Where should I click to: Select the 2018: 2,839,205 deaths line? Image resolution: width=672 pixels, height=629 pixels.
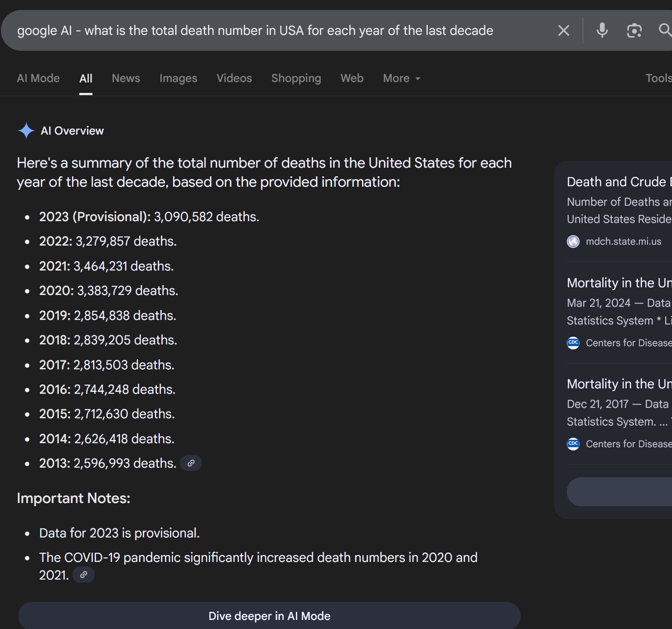[x=108, y=340]
